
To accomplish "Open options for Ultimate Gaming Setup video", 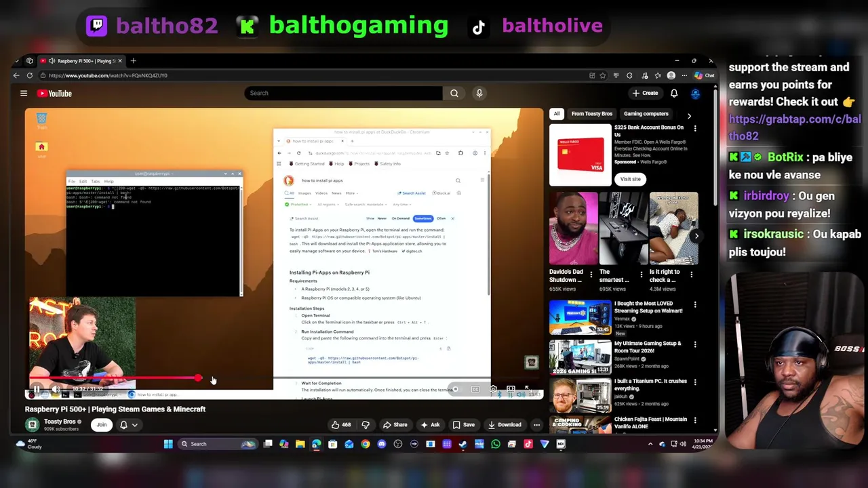I will tap(695, 344).
